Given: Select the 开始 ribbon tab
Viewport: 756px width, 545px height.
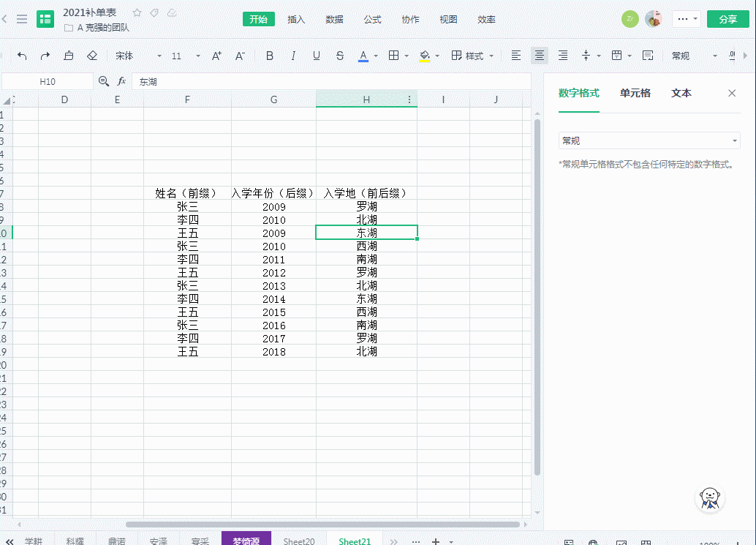Looking at the screenshot, I should (x=258, y=19).
